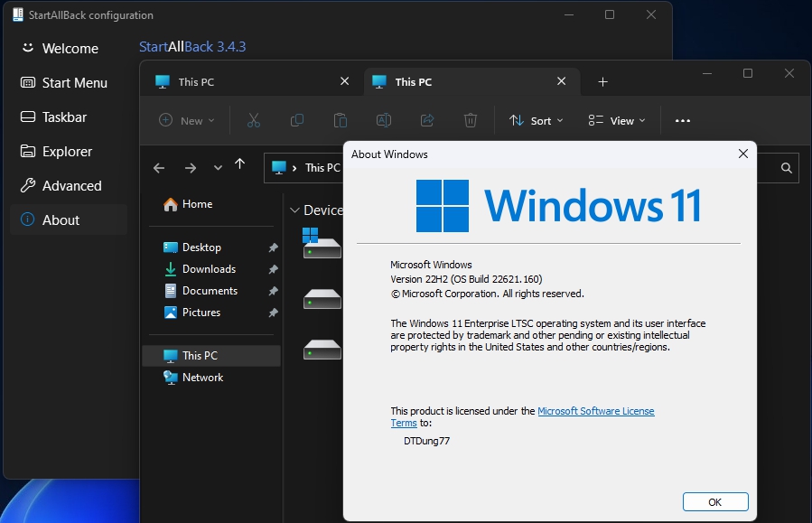Select Home in the navigation pane
This screenshot has height=523, width=812.
(x=211, y=204)
